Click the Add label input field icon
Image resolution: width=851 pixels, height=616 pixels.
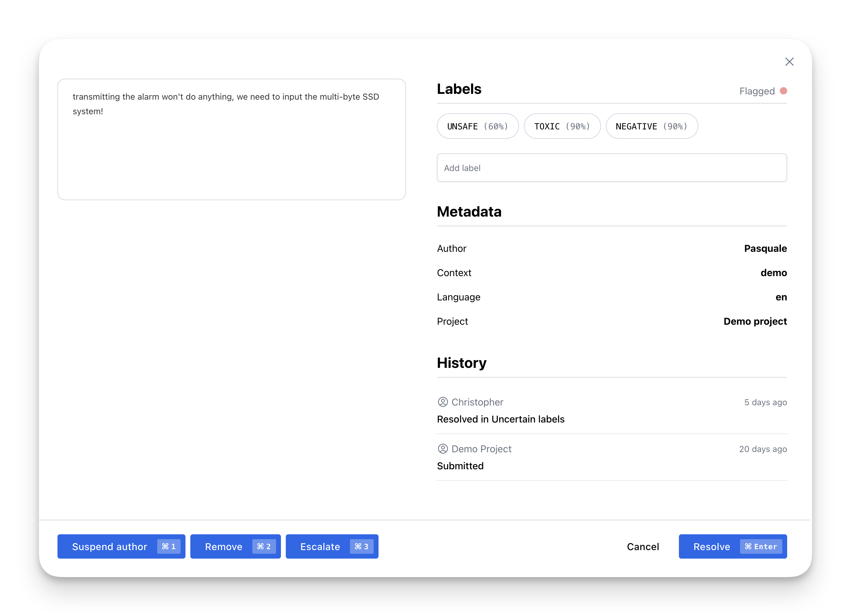612,168
